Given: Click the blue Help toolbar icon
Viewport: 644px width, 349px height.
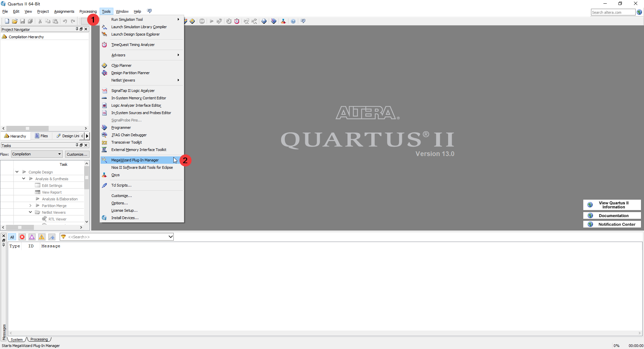Looking at the screenshot, I should [x=293, y=21].
